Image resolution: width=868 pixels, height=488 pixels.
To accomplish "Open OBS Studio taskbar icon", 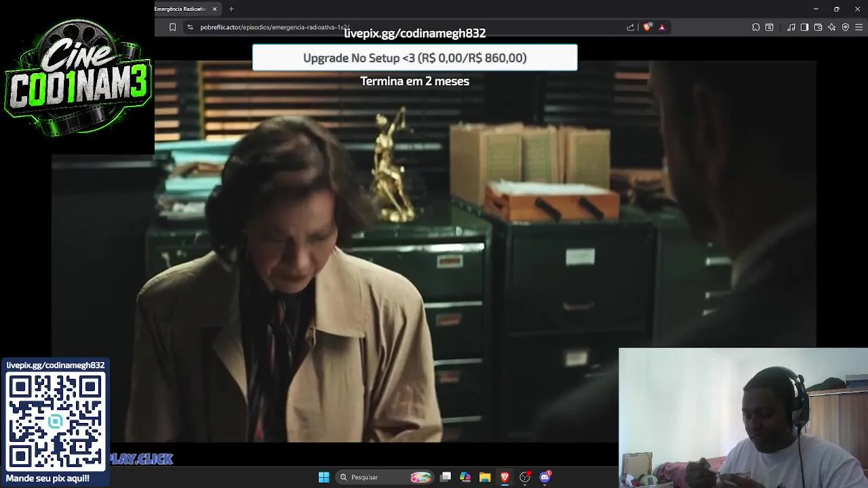I will pos(525,477).
